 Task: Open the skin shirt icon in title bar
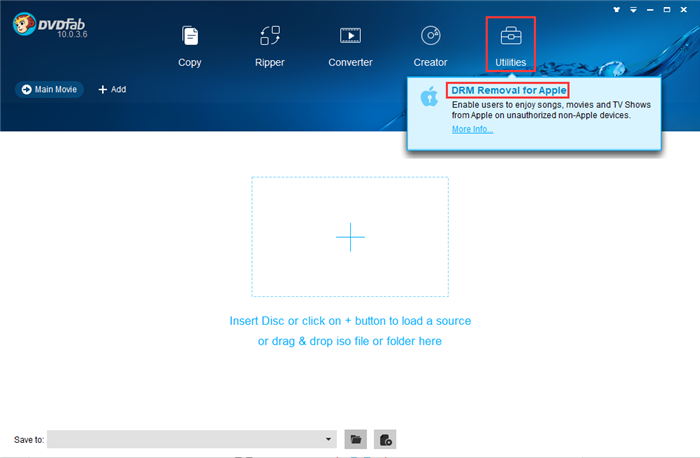pos(617,9)
